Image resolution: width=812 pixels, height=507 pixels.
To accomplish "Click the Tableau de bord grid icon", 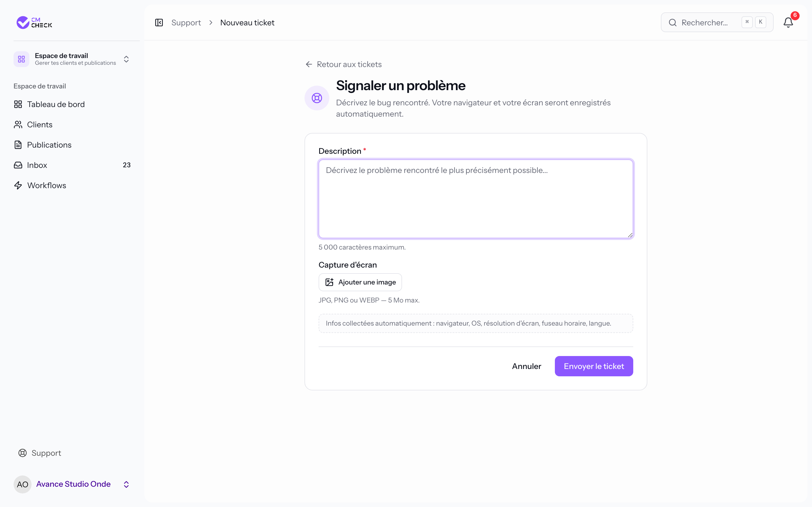I will tap(18, 104).
